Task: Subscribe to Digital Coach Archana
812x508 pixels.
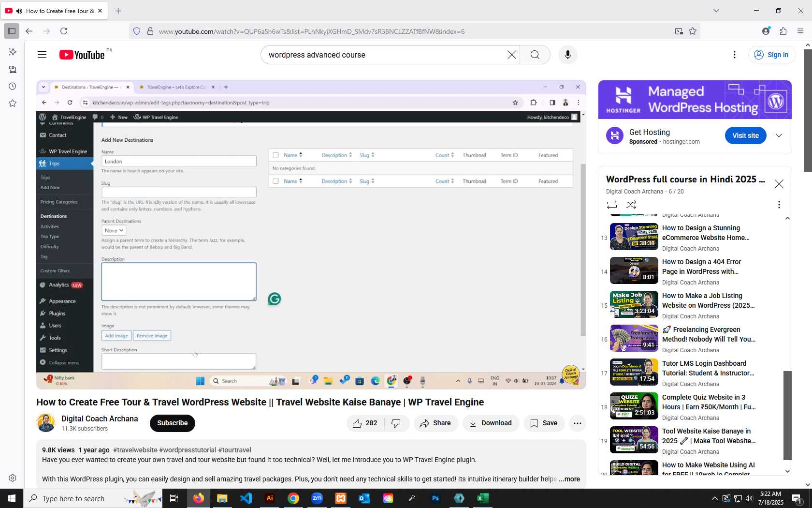Action: coord(173,423)
